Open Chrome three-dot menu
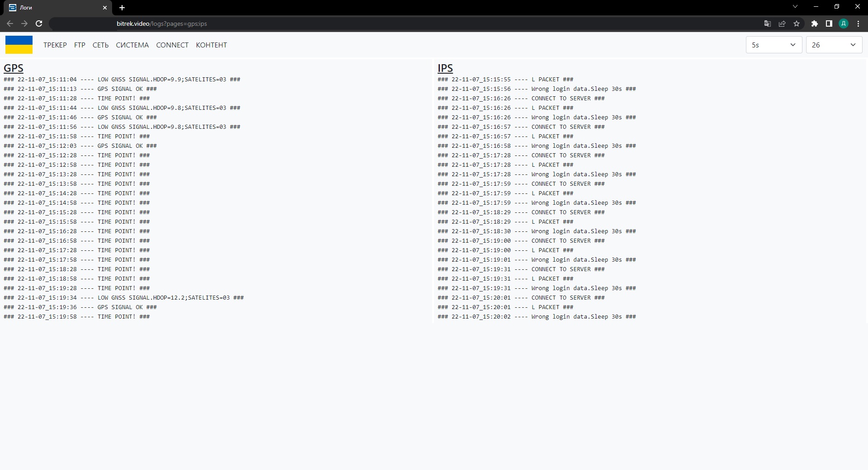868x470 pixels. (x=858, y=23)
